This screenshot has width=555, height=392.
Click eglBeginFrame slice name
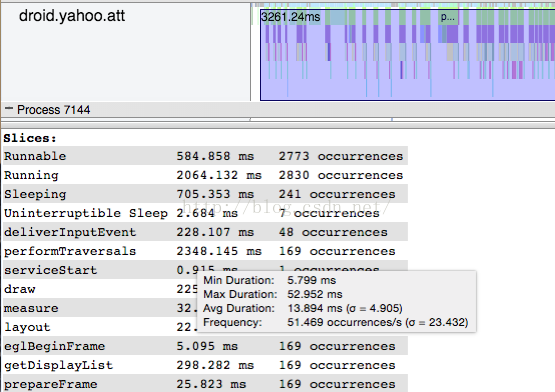click(x=55, y=346)
